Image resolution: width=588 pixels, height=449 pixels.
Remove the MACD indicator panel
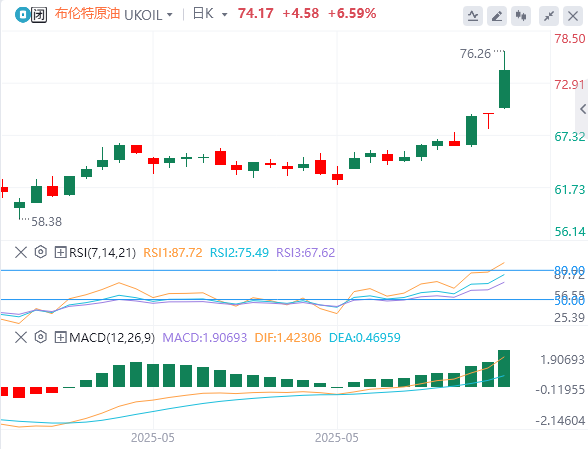point(21,337)
